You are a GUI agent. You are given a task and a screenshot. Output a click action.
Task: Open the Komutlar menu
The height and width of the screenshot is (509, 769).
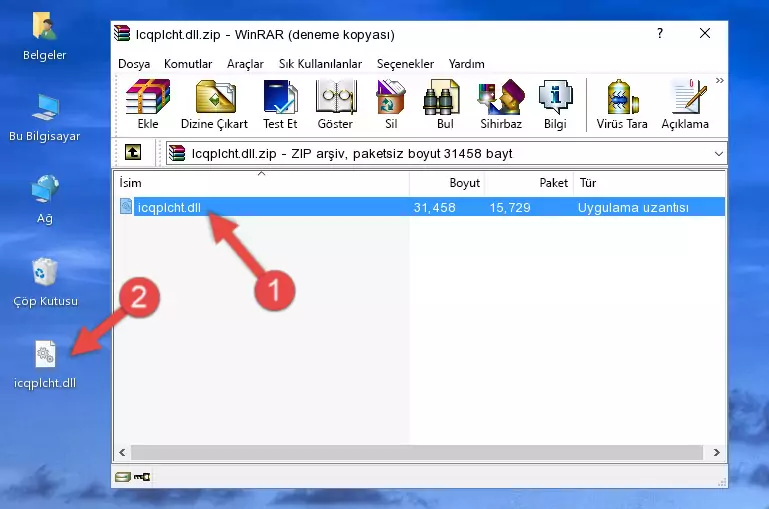pos(188,64)
